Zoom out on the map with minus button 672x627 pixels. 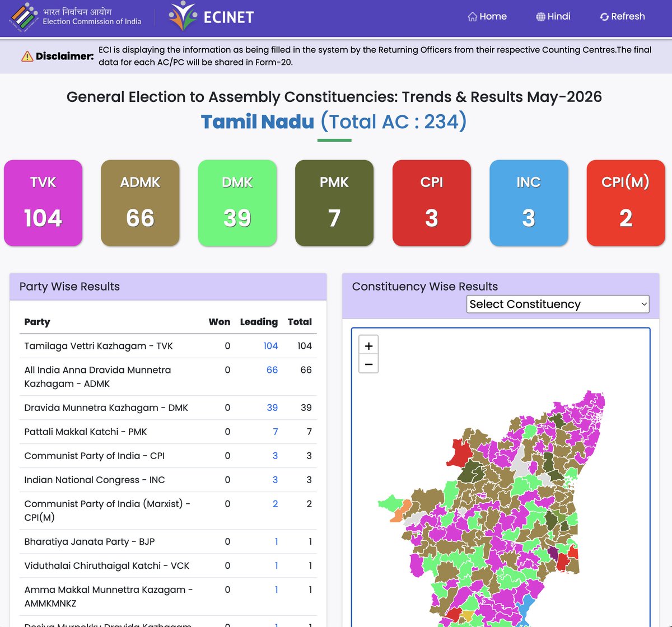pyautogui.click(x=368, y=364)
